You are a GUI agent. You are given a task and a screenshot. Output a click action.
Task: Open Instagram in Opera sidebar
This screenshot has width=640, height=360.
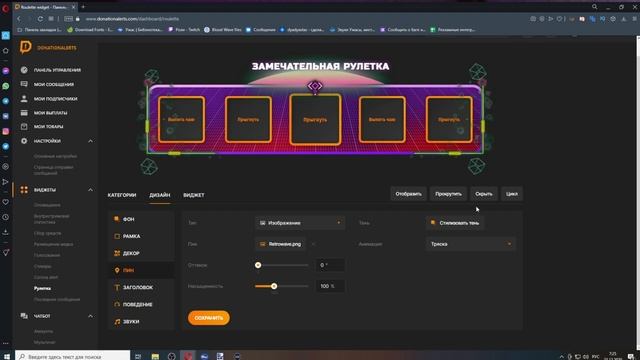[x=5, y=131]
